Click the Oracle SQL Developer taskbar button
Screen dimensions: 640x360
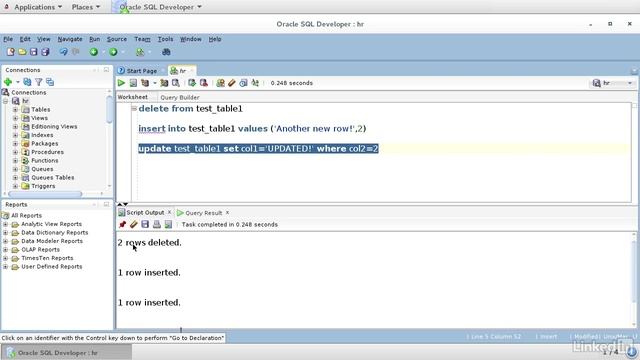pyautogui.click(x=67, y=353)
